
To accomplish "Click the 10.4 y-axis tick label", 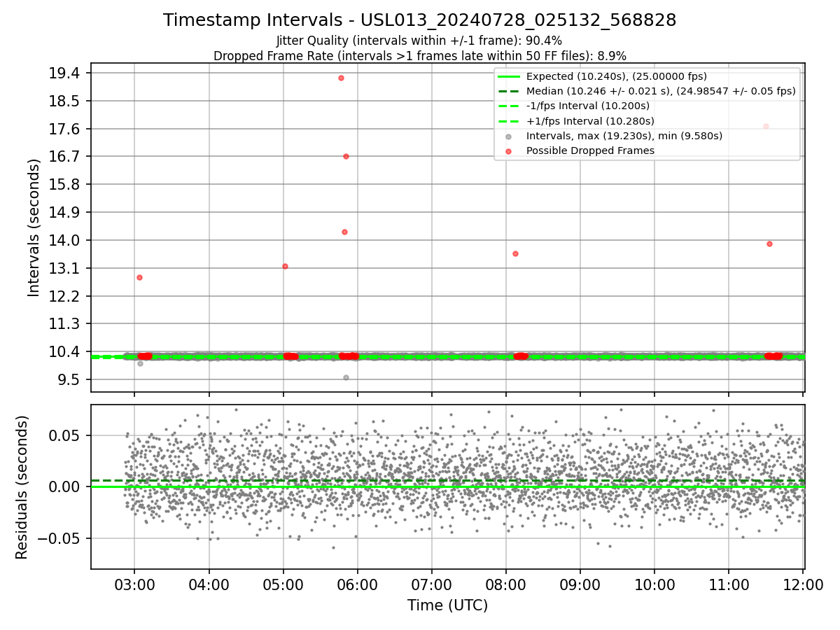I will pos(66,351).
